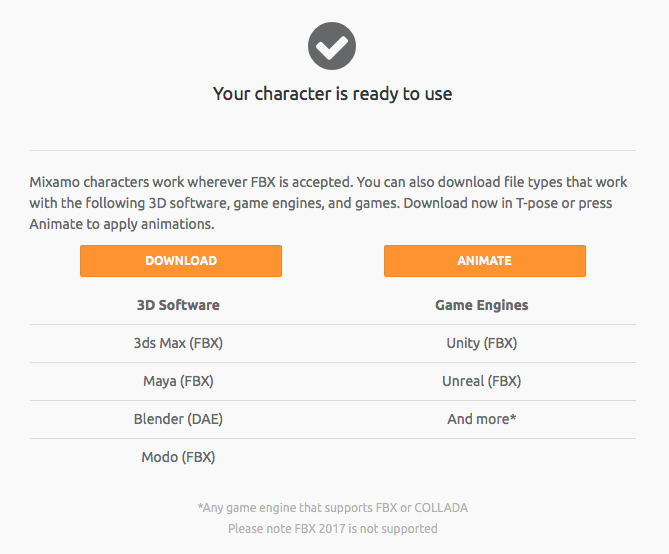This screenshot has width=669, height=554.
Task: Click the checkmark success icon
Action: (x=332, y=46)
